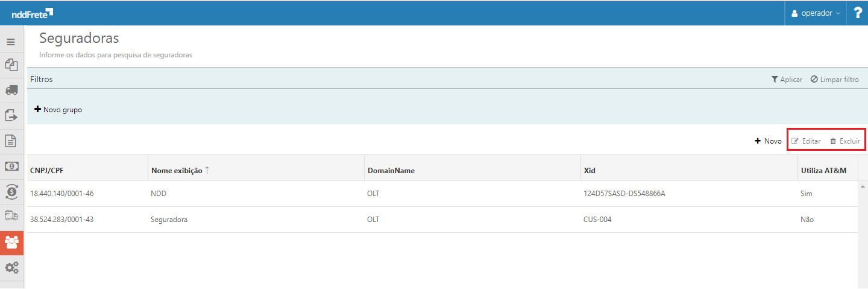Image resolution: width=868 pixels, height=289 pixels.
Task: Select the highlighted people group icon
Action: [11, 243]
